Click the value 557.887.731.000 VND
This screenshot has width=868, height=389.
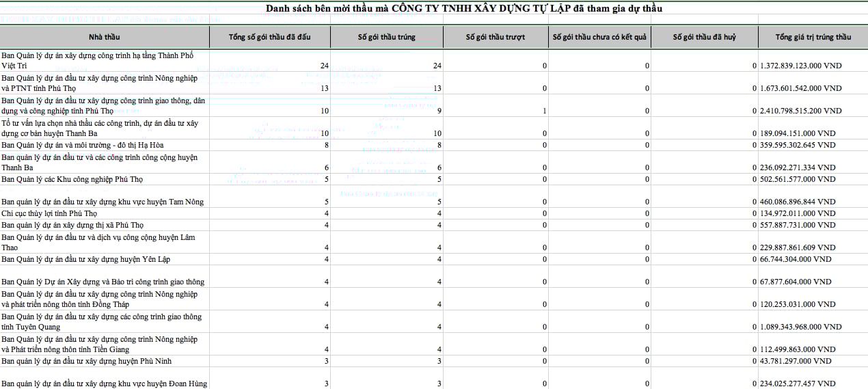(798, 225)
